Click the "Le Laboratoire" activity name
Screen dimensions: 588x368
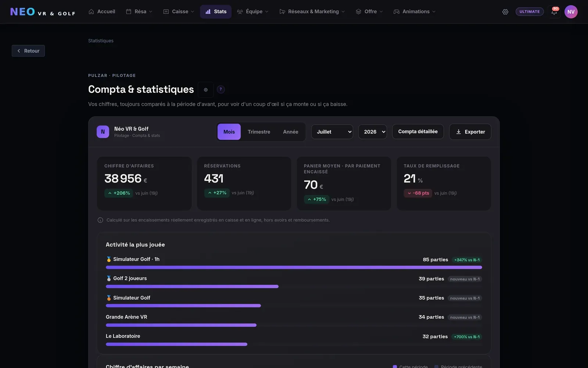pyautogui.click(x=123, y=336)
